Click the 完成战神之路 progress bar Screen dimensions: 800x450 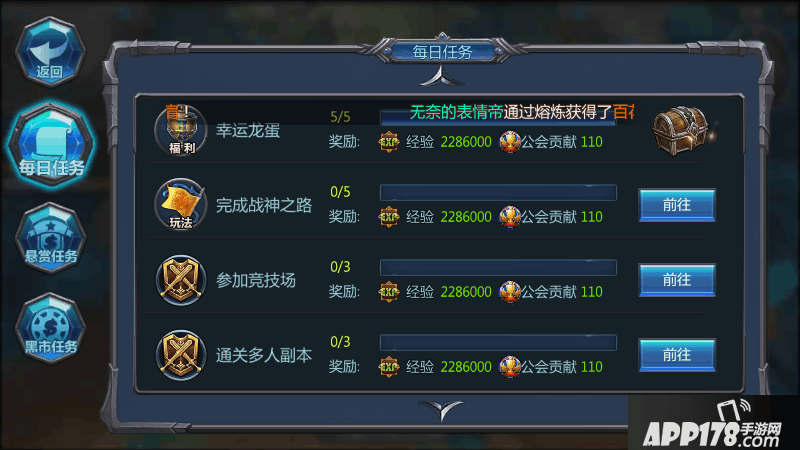(498, 192)
